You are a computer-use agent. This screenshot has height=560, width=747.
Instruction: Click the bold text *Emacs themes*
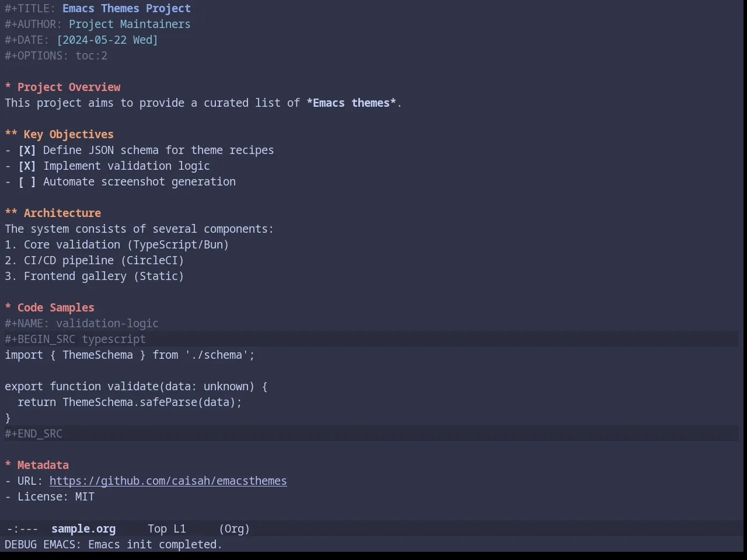click(351, 103)
